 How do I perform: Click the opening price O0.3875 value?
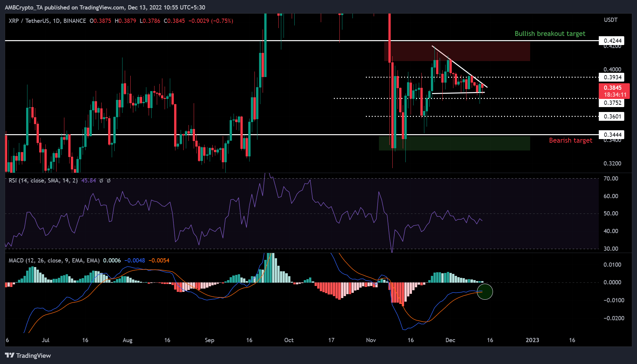pyautogui.click(x=101, y=21)
